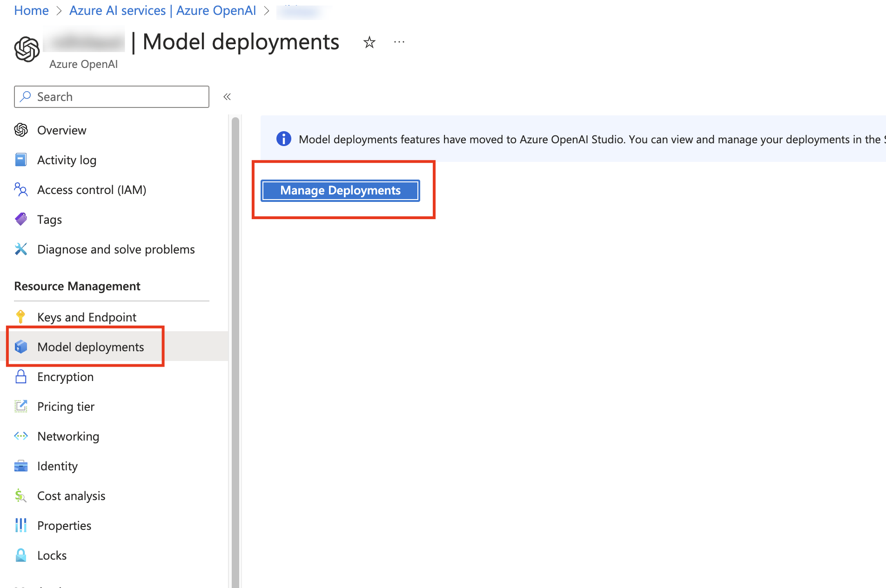Screen dimensions: 886x588
Task: Collapse the sidebar with the double chevron
Action: tap(227, 97)
